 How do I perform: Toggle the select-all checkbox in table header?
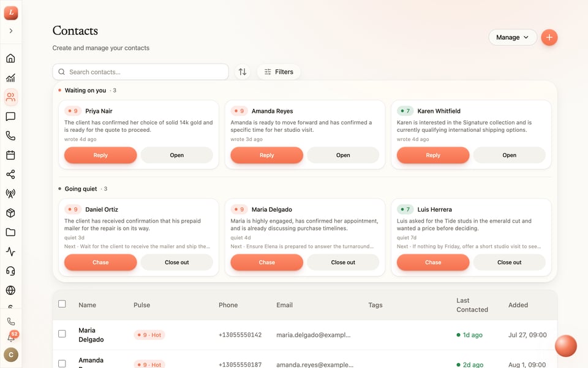coord(62,304)
